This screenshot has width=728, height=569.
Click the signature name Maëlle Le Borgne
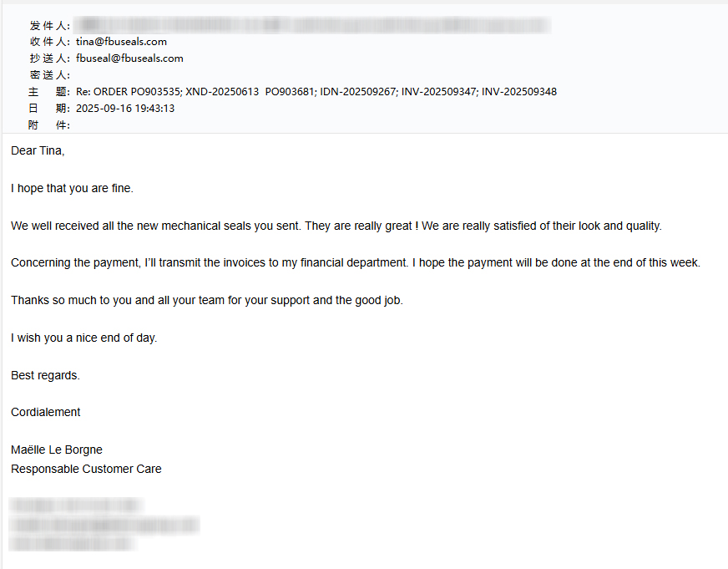[57, 450]
